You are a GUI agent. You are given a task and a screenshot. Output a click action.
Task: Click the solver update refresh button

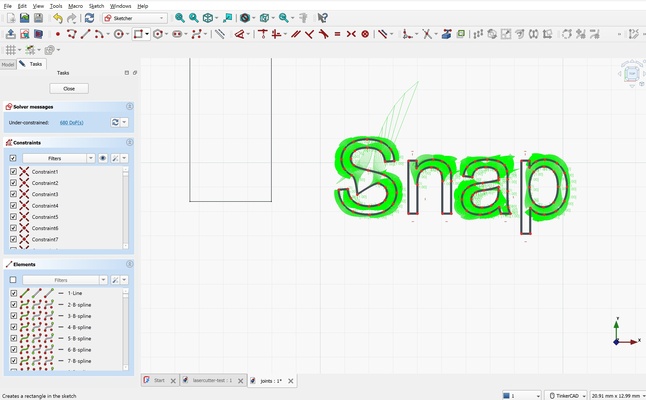tap(115, 122)
